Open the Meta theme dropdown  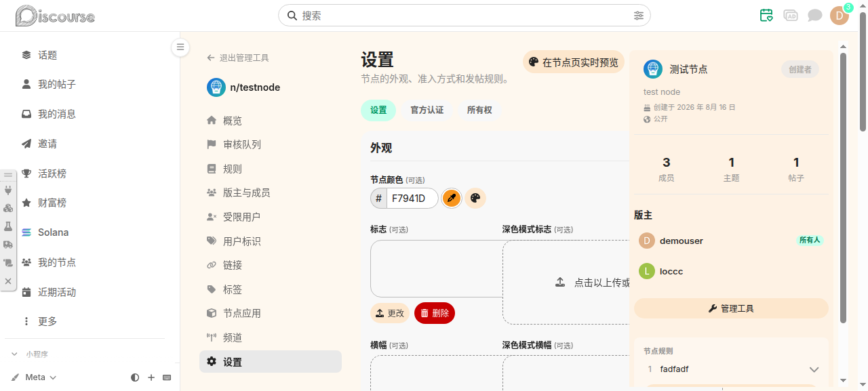pos(34,377)
